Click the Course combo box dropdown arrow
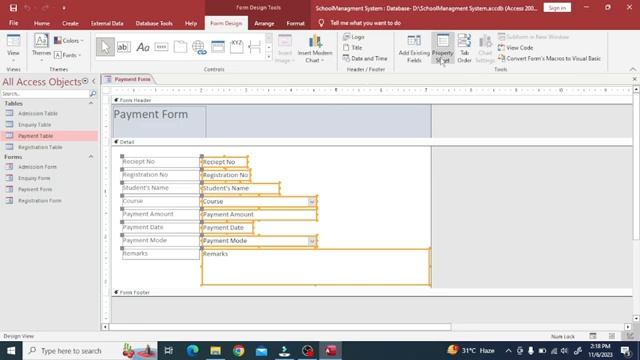Screen dimensions: 640x360 coord(311,202)
